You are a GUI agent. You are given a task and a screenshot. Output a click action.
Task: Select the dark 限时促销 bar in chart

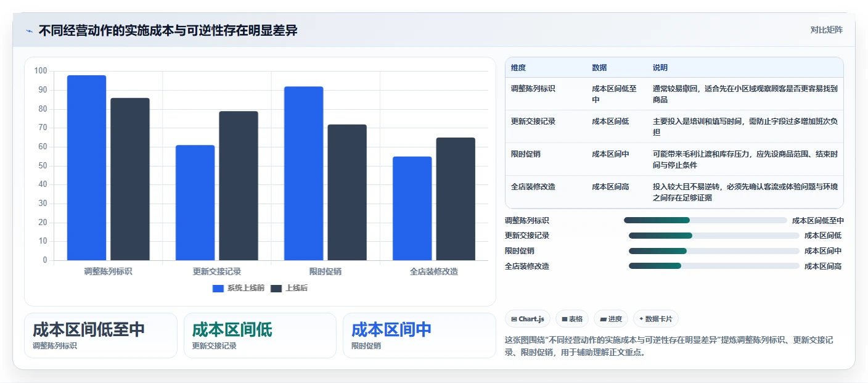click(347, 192)
